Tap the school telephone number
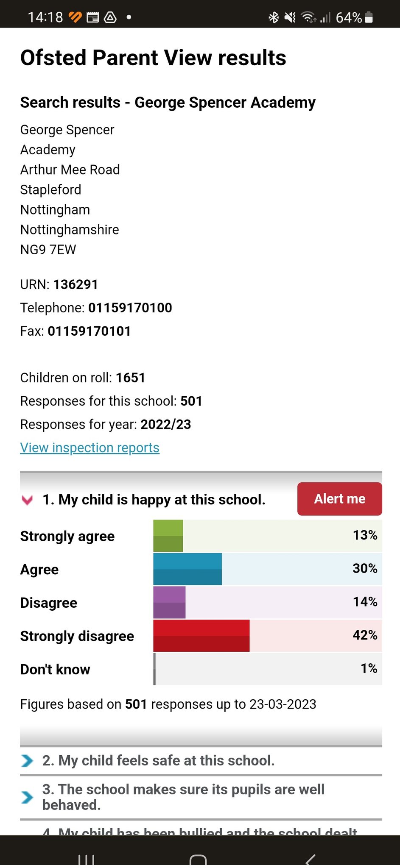Image resolution: width=400 pixels, height=868 pixels. click(130, 308)
